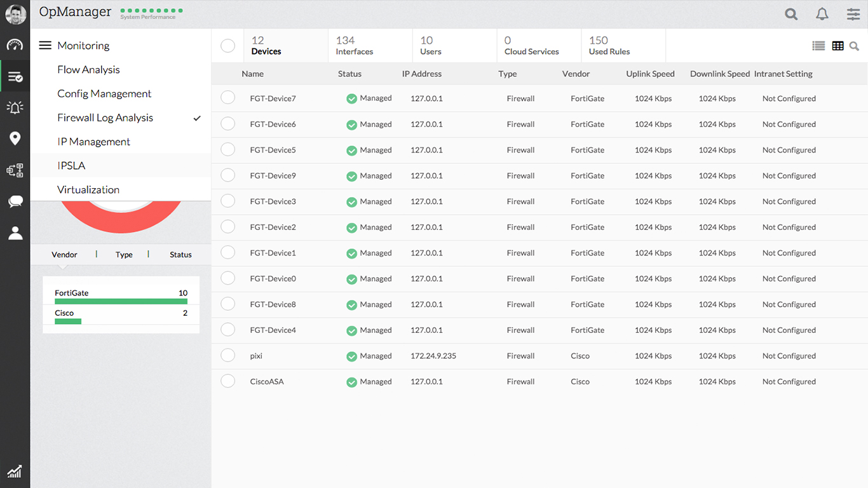868x488 pixels.
Task: Click the Managed status icon for FGT-Device0
Action: coord(351,280)
